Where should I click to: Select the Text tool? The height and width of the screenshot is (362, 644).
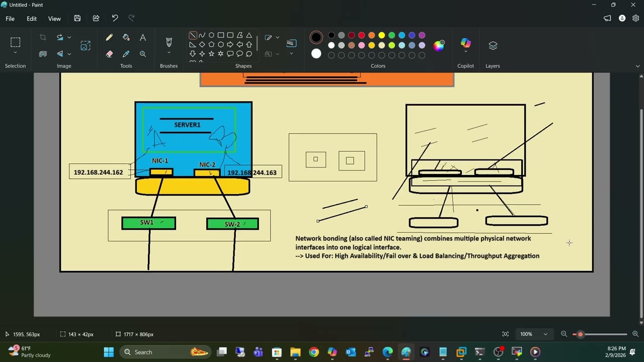coord(143,38)
